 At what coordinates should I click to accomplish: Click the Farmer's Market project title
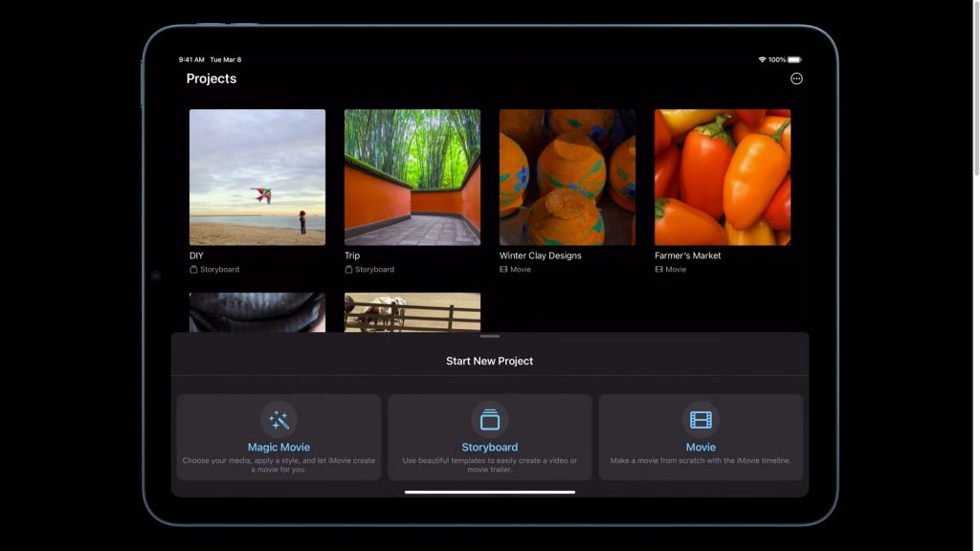click(x=687, y=255)
